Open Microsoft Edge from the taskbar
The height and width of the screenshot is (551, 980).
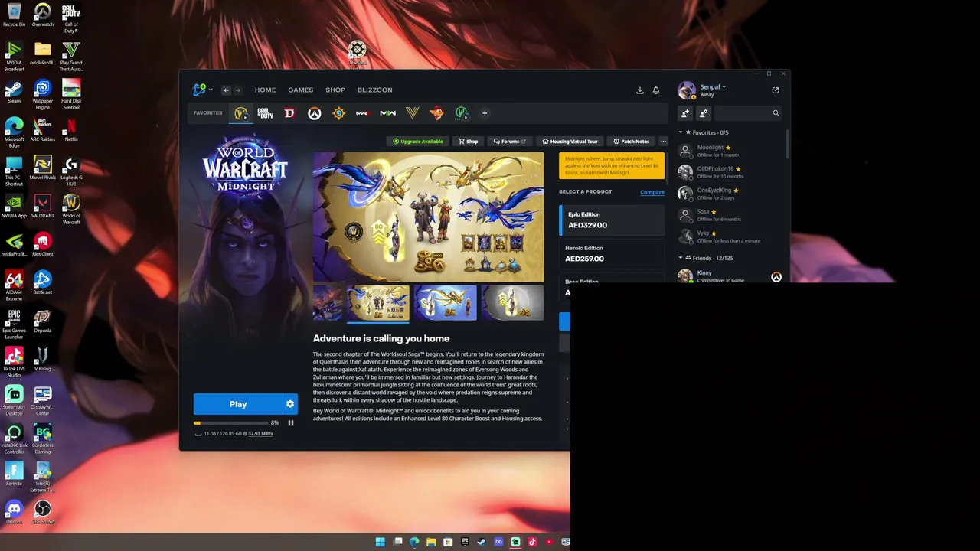414,542
